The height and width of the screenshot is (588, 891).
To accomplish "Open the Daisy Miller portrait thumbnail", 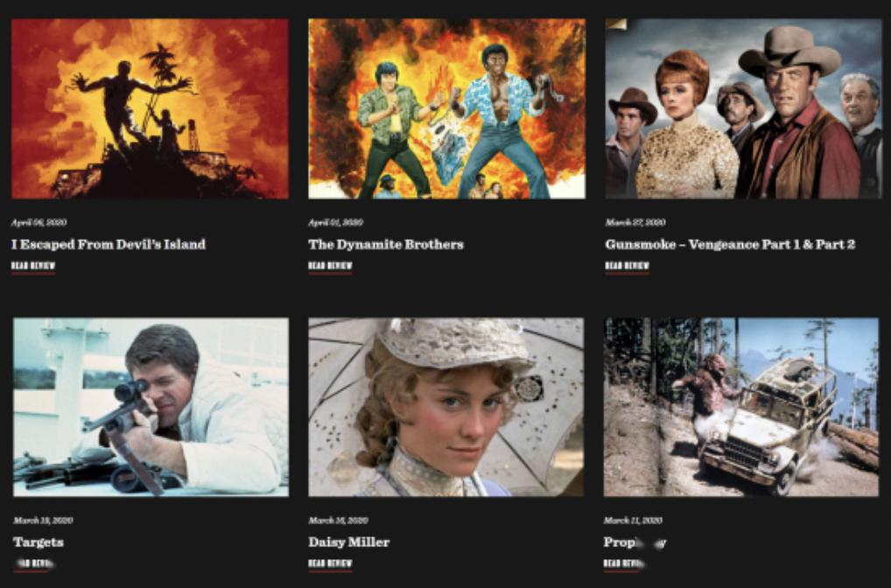I will tap(446, 407).
